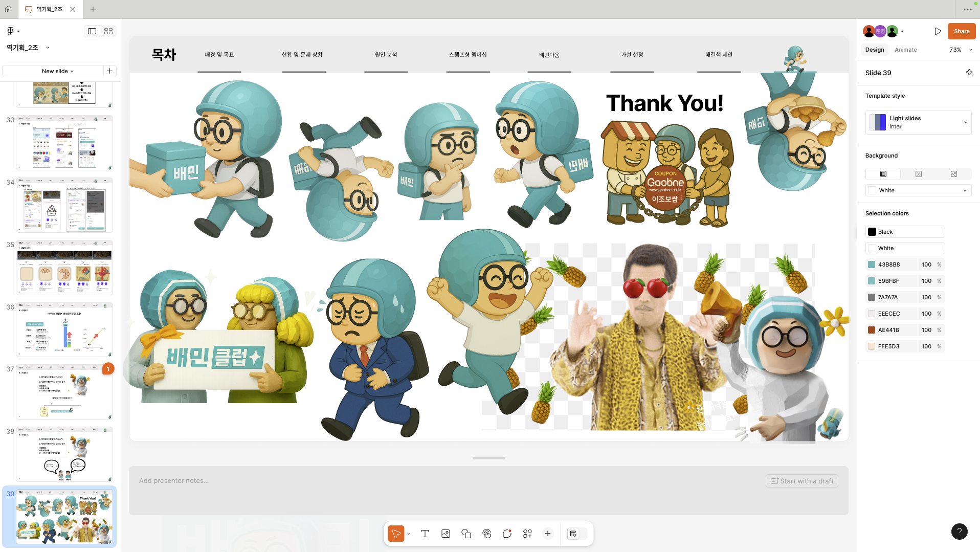Switch to the Animate tab
The height and width of the screenshot is (552, 980).
pos(906,50)
